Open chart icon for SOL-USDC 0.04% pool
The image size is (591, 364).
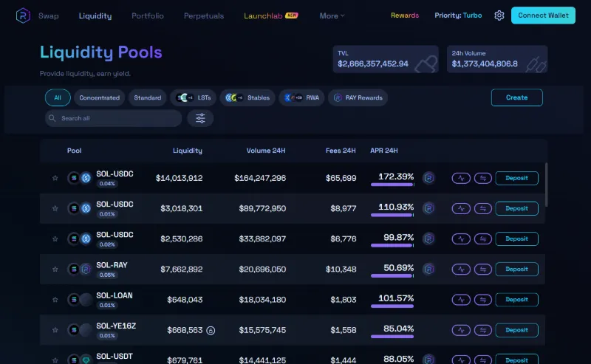point(461,178)
